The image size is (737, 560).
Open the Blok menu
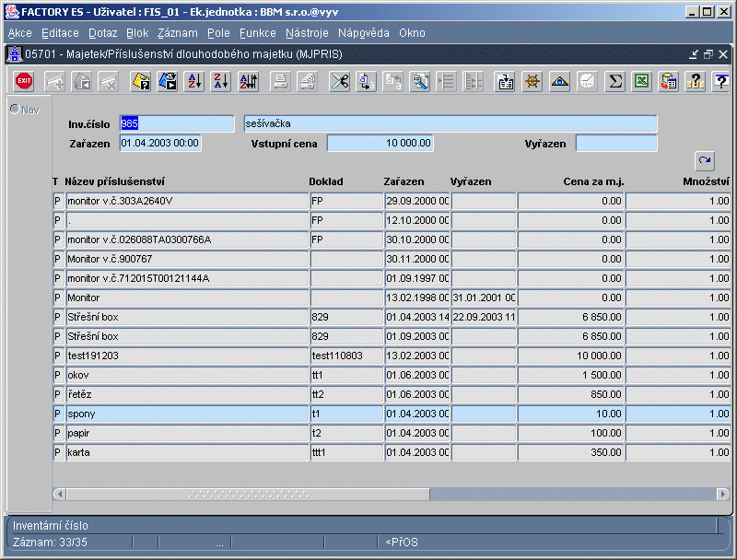click(137, 33)
